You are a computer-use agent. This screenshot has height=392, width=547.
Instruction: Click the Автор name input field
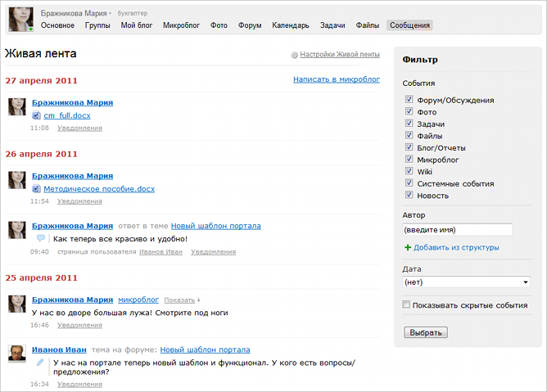[x=457, y=230]
